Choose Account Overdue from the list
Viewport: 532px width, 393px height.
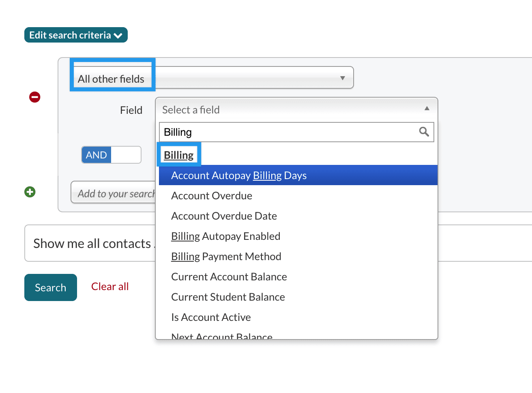(x=212, y=196)
